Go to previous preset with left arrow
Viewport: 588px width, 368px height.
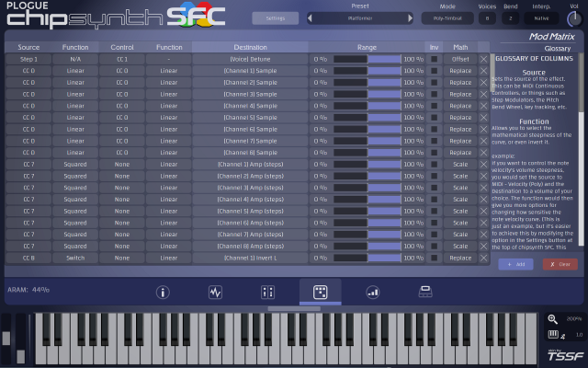point(310,18)
